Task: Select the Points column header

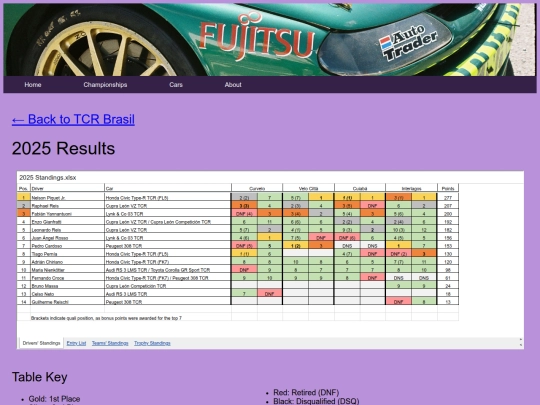Action: [x=448, y=188]
